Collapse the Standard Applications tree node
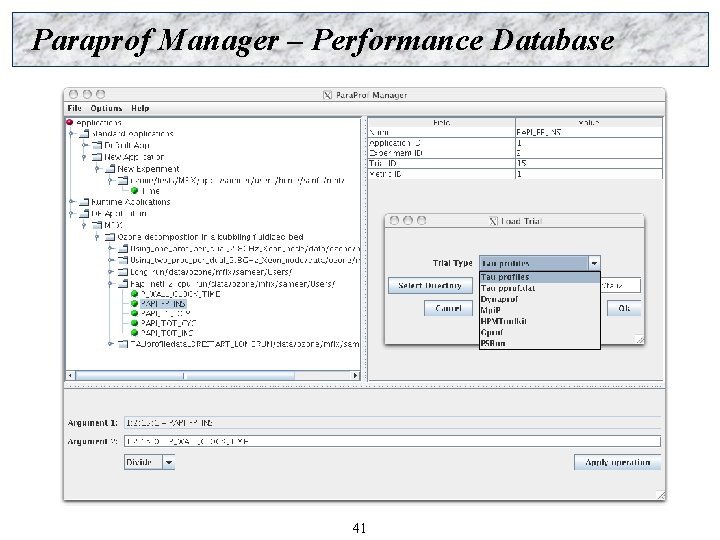This screenshot has height=540, width=720. point(71,134)
